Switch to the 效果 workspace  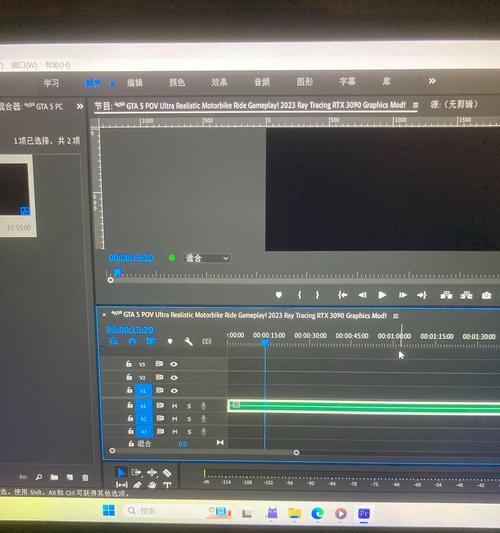[219, 82]
